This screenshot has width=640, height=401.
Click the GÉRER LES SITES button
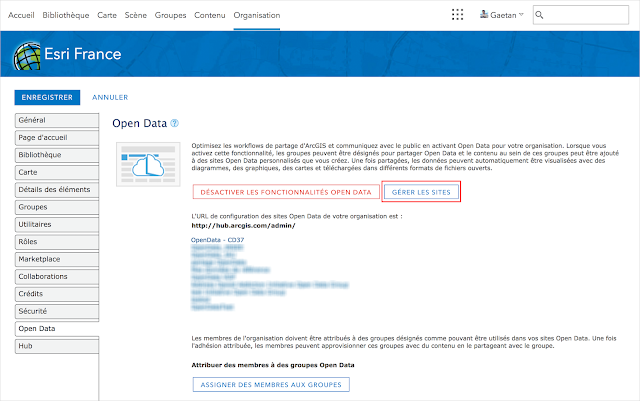pos(421,192)
